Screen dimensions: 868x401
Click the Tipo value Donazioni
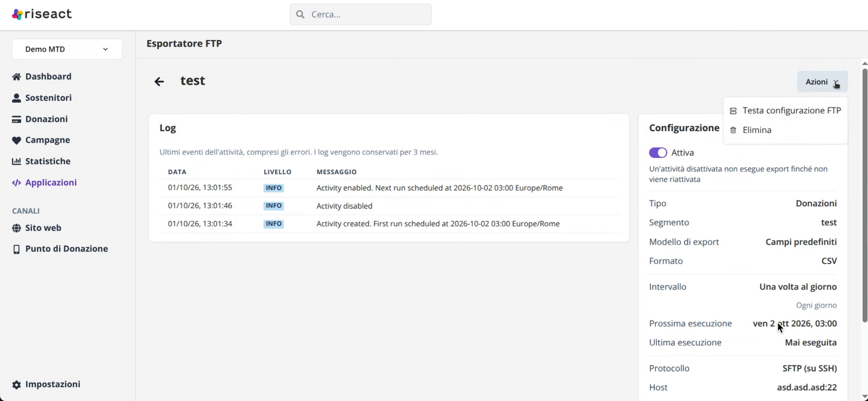(816, 203)
